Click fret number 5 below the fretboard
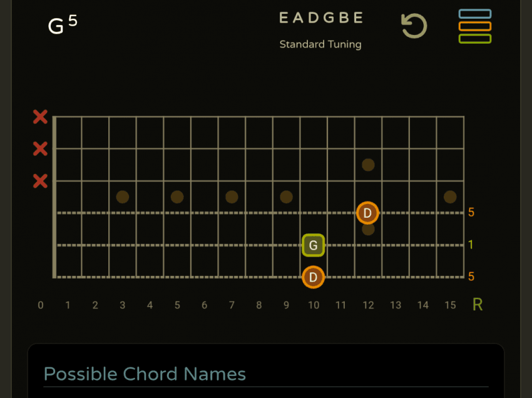532x398 pixels. coord(177,305)
